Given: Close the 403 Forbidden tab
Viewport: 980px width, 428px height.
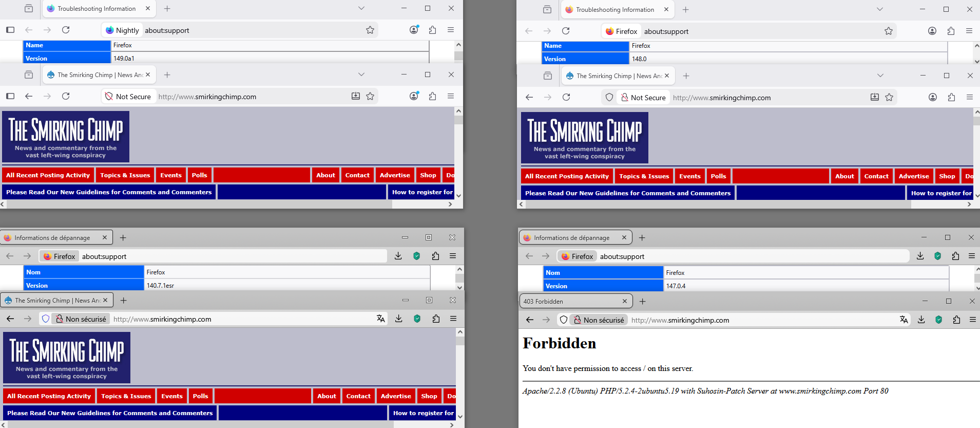Looking at the screenshot, I should tap(624, 301).
